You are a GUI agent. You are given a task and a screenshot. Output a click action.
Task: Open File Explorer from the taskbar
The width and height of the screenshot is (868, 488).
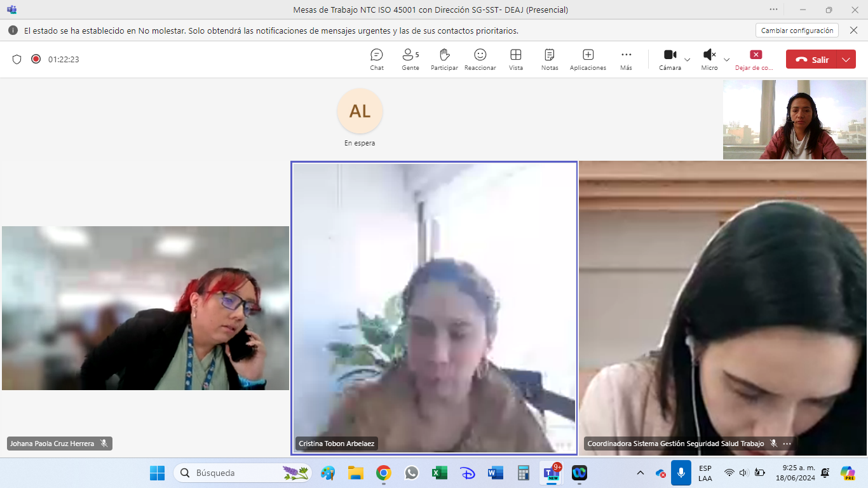coord(355,473)
